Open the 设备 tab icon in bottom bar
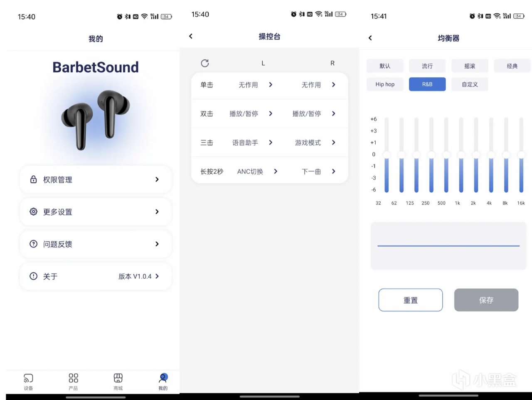The width and height of the screenshot is (532, 400). (x=28, y=378)
